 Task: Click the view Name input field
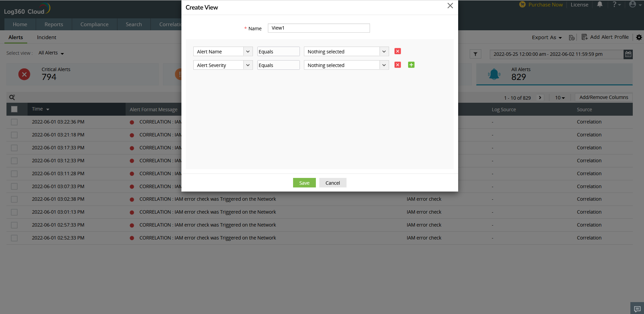(x=319, y=28)
